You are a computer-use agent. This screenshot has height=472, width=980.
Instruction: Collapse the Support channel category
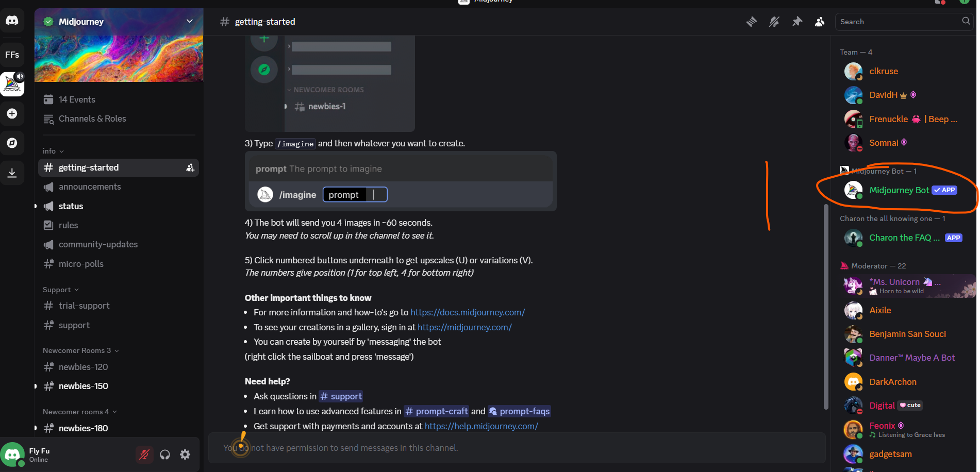pyautogui.click(x=60, y=290)
